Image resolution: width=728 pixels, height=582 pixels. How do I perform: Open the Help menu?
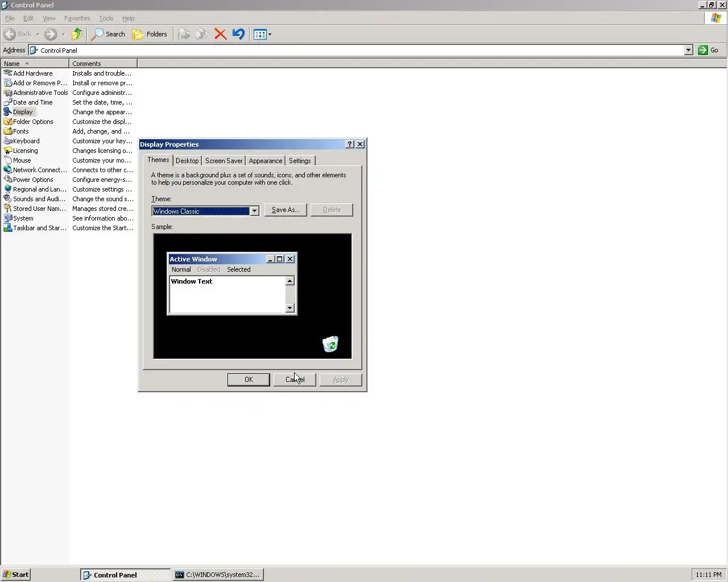click(129, 18)
